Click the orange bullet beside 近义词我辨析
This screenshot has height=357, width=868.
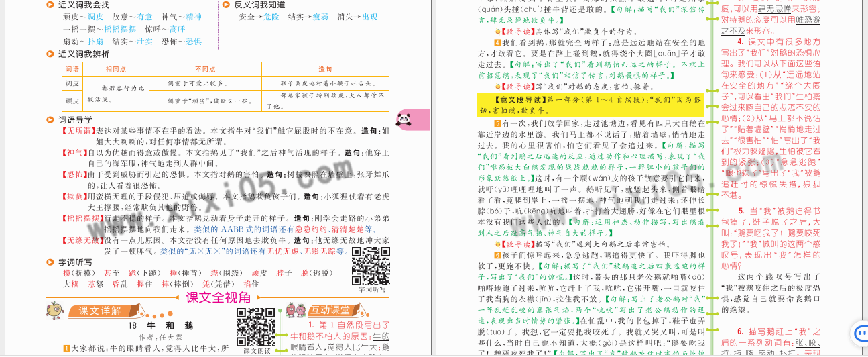click(x=51, y=54)
